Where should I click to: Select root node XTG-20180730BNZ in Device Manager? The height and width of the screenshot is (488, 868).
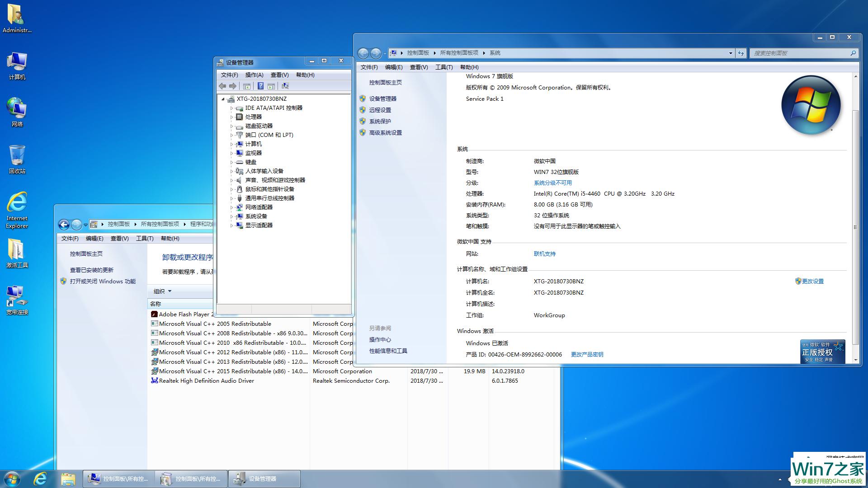pos(261,99)
